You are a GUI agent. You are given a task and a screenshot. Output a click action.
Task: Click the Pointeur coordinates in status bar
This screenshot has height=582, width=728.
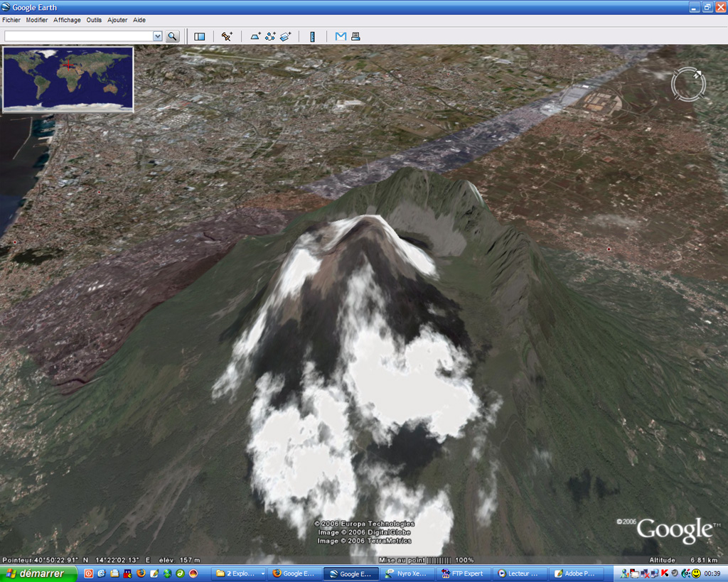(x=77, y=560)
